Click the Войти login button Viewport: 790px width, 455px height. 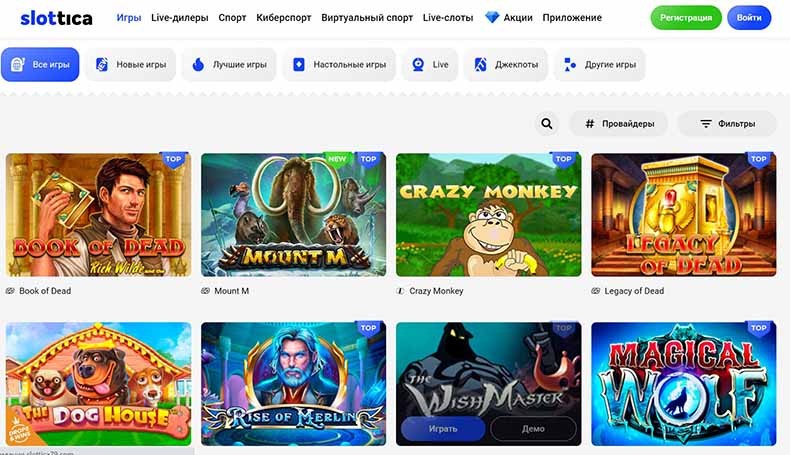click(749, 18)
